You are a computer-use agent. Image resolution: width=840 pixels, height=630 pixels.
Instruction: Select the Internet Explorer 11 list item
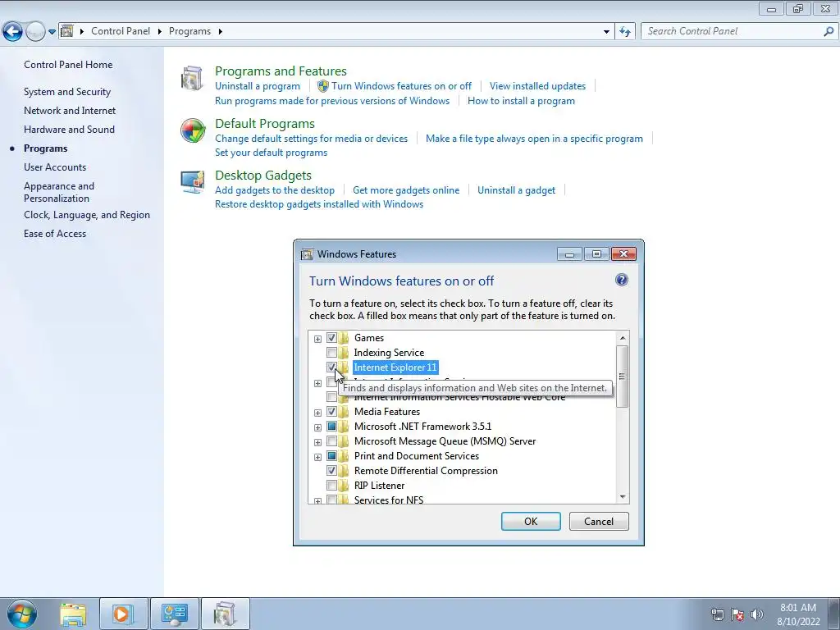[x=395, y=367]
